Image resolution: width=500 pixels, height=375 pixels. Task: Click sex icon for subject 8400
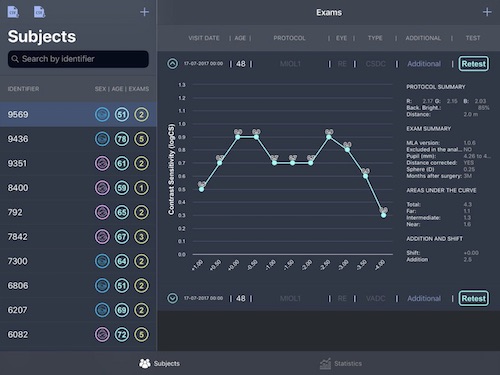pyautogui.click(x=102, y=188)
